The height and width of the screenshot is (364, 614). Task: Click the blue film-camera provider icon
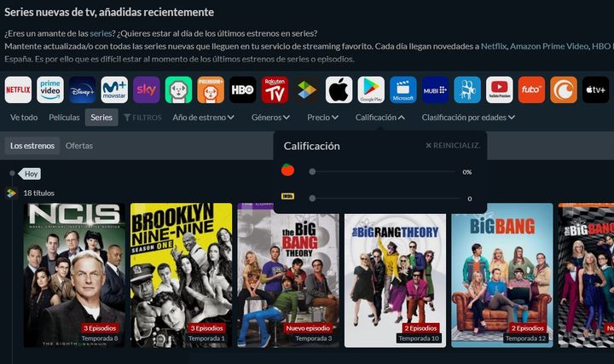(x=467, y=90)
